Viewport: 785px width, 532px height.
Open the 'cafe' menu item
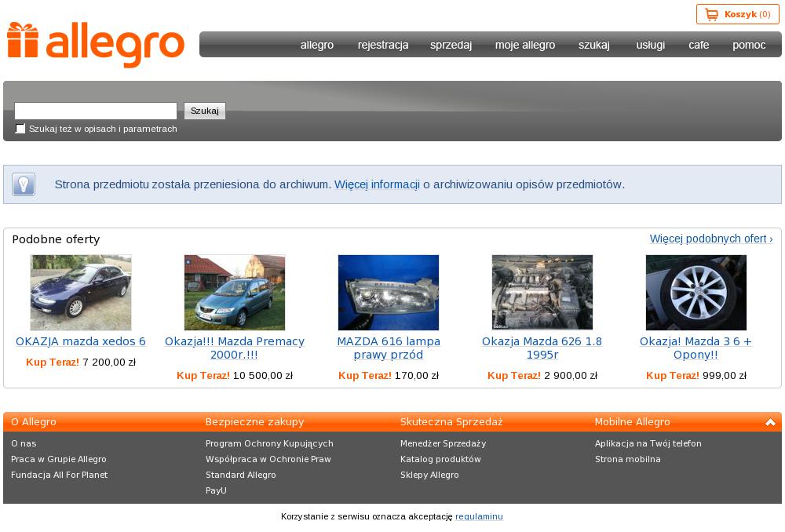[x=699, y=45]
